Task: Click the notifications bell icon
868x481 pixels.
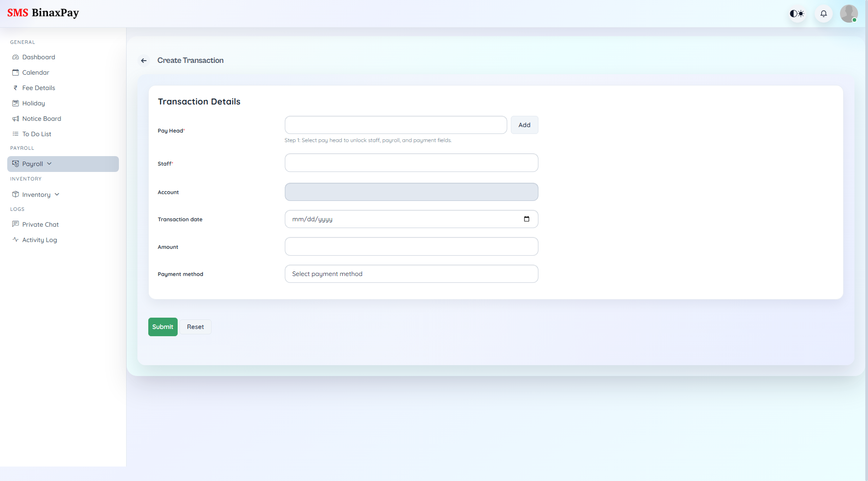Action: tap(823, 14)
